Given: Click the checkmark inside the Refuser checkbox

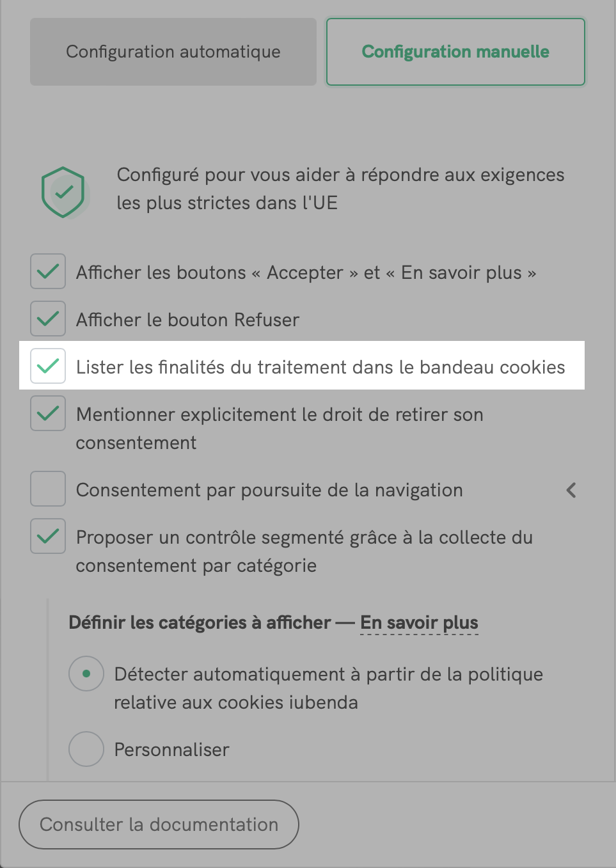Looking at the screenshot, I should (47, 319).
